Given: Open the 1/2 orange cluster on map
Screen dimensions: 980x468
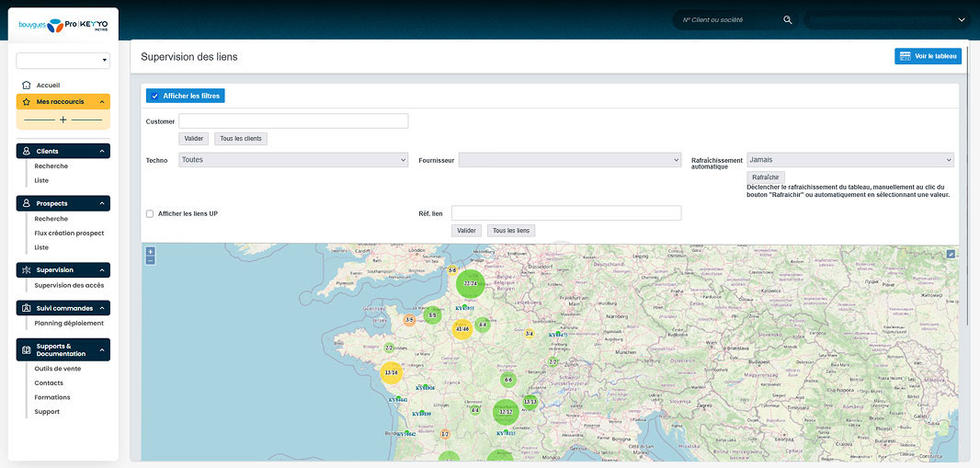Looking at the screenshot, I should coord(445,434).
